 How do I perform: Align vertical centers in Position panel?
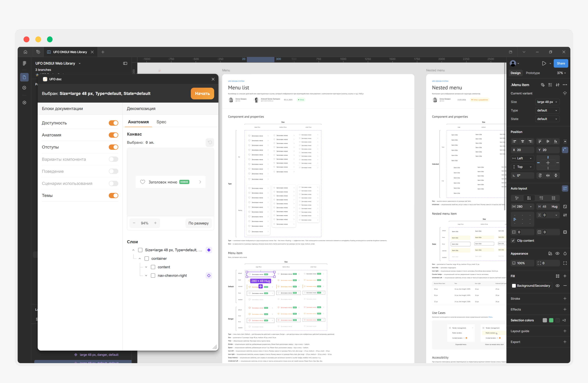[548, 141]
